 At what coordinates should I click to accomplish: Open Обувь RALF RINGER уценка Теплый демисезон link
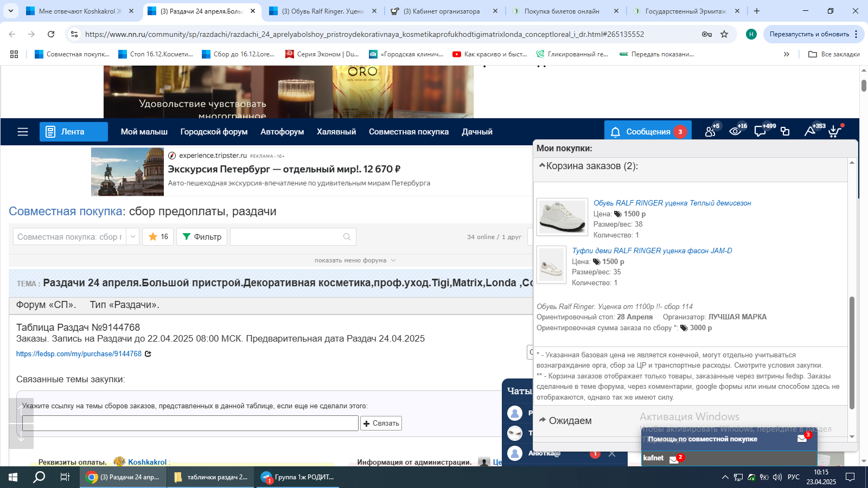point(672,203)
